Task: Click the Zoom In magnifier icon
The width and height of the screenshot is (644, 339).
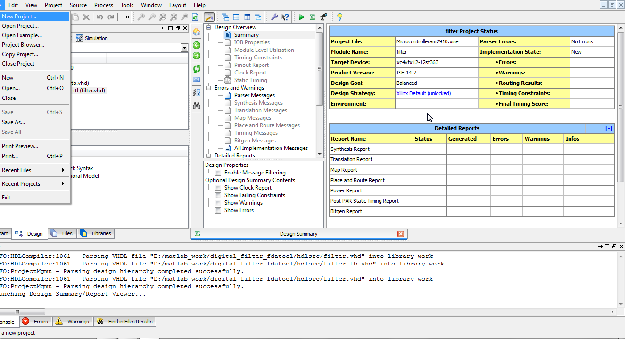Action: point(141,17)
